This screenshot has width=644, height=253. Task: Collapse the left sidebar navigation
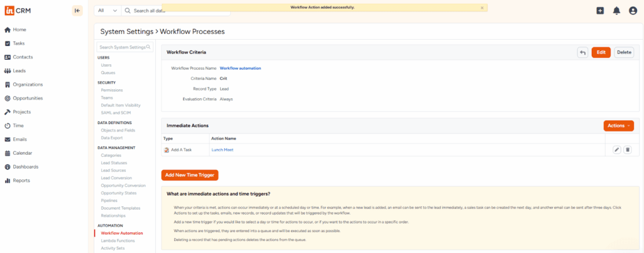(77, 10)
